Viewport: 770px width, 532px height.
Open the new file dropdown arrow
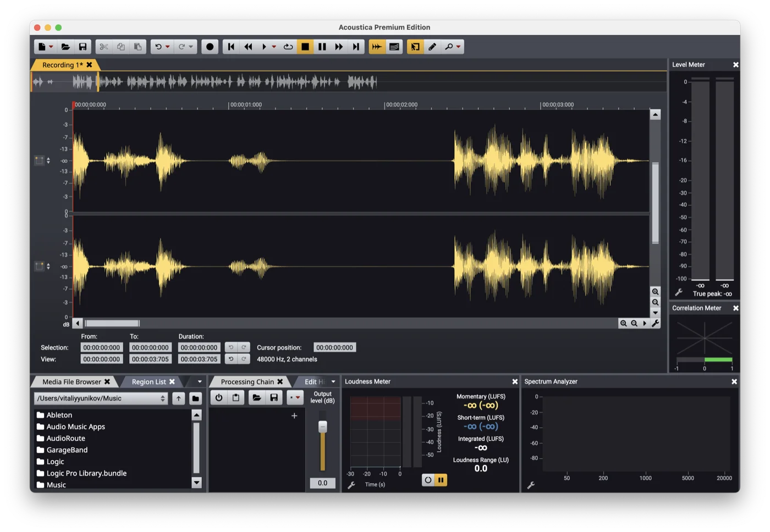pyautogui.click(x=51, y=47)
